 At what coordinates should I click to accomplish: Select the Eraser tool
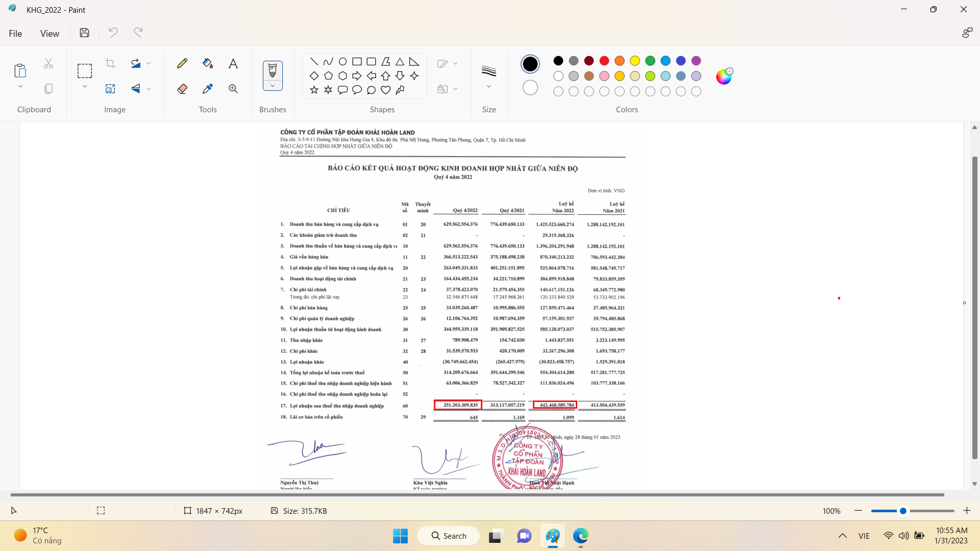[182, 89]
